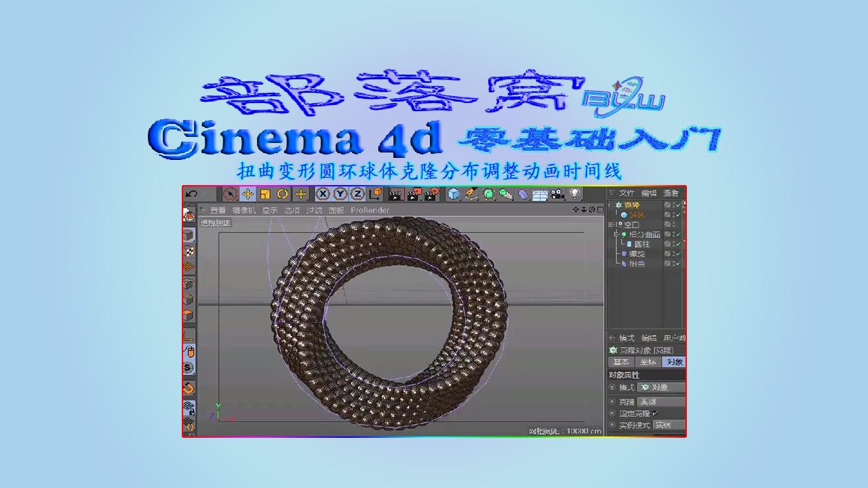Toggle the Y axis lock
This screenshot has height=488, width=868.
(x=340, y=194)
